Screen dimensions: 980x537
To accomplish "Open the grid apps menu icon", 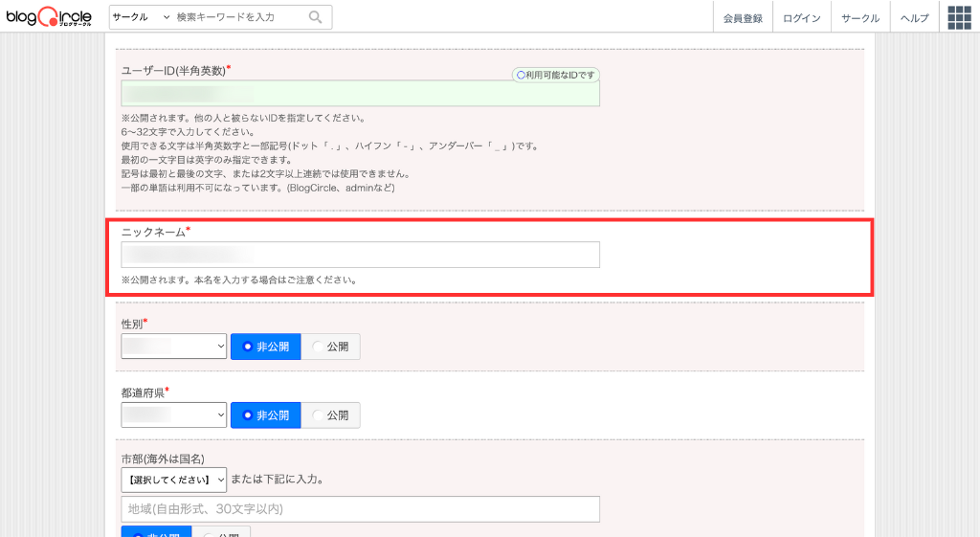I will 959,17.
